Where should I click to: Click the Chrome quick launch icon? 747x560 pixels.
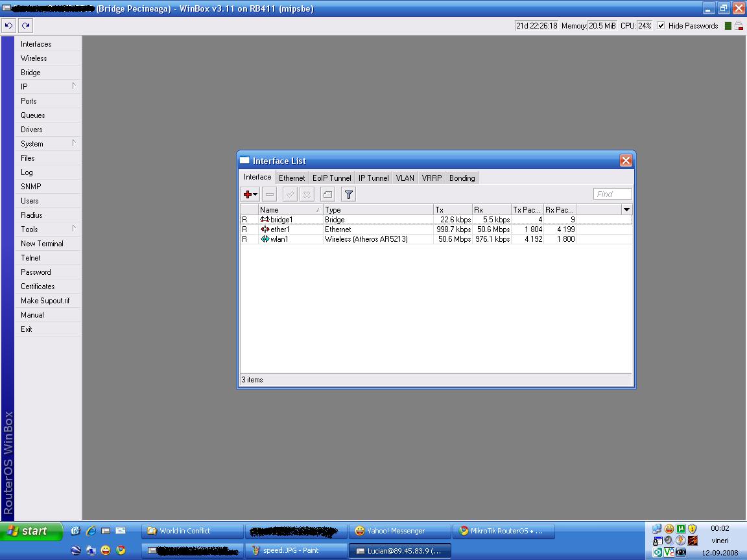coord(121,550)
